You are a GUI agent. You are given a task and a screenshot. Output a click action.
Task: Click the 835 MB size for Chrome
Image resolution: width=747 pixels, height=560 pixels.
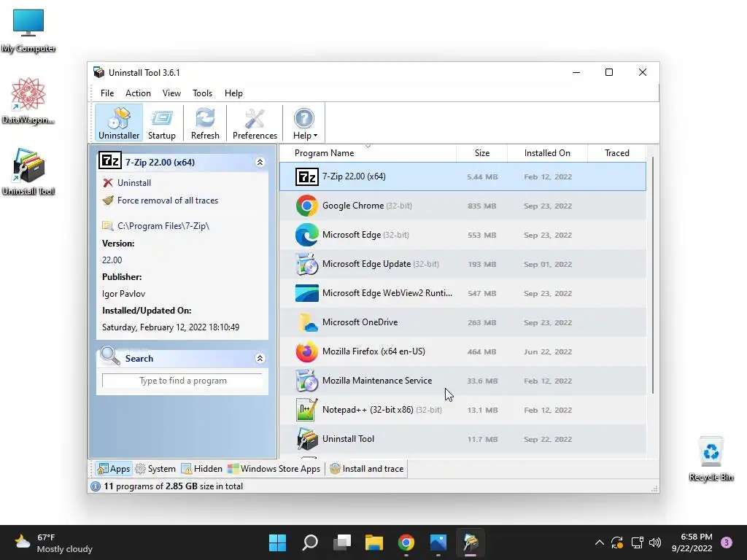click(482, 206)
